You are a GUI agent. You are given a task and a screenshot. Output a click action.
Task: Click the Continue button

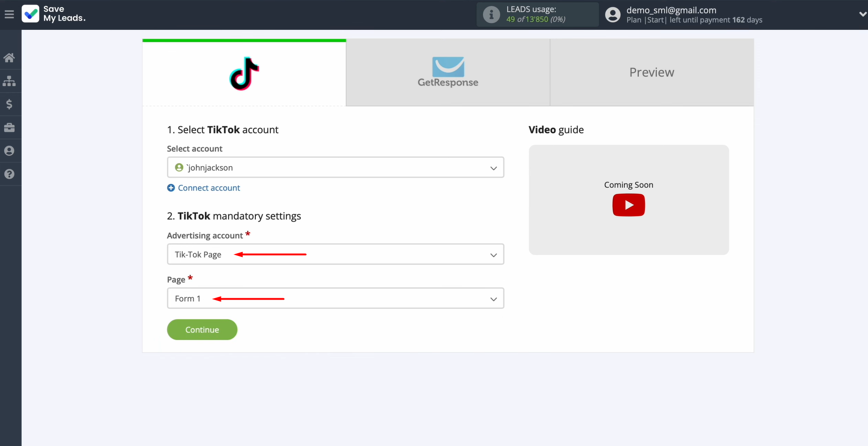coord(202,329)
